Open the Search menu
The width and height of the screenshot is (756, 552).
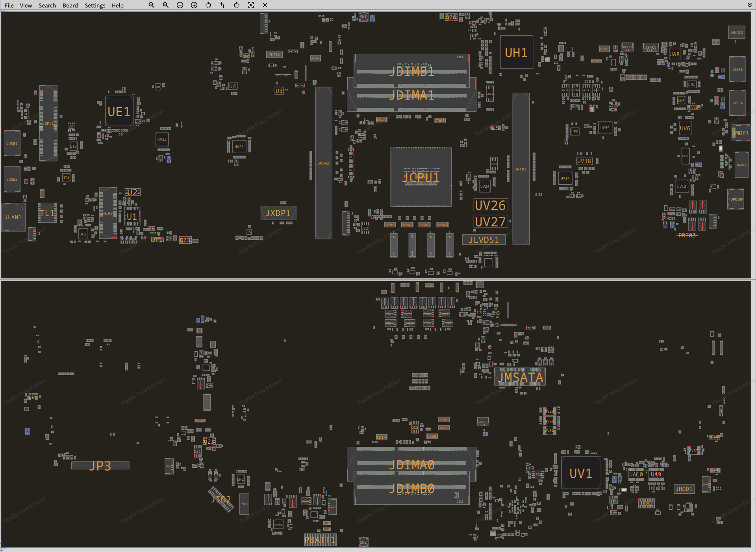point(47,6)
